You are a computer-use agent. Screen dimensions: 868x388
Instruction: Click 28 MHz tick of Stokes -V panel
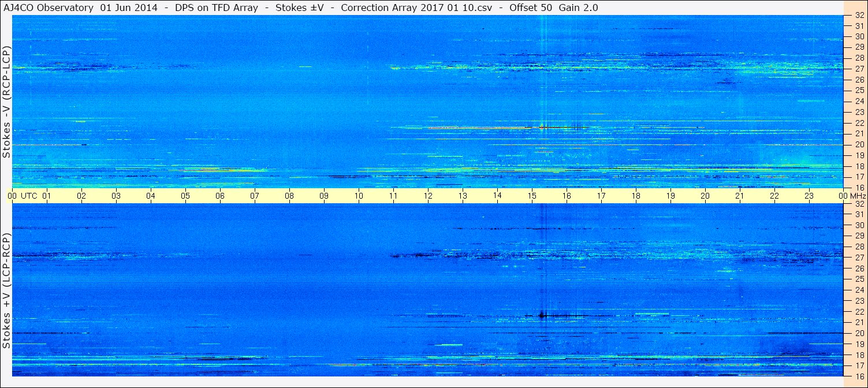pos(859,58)
